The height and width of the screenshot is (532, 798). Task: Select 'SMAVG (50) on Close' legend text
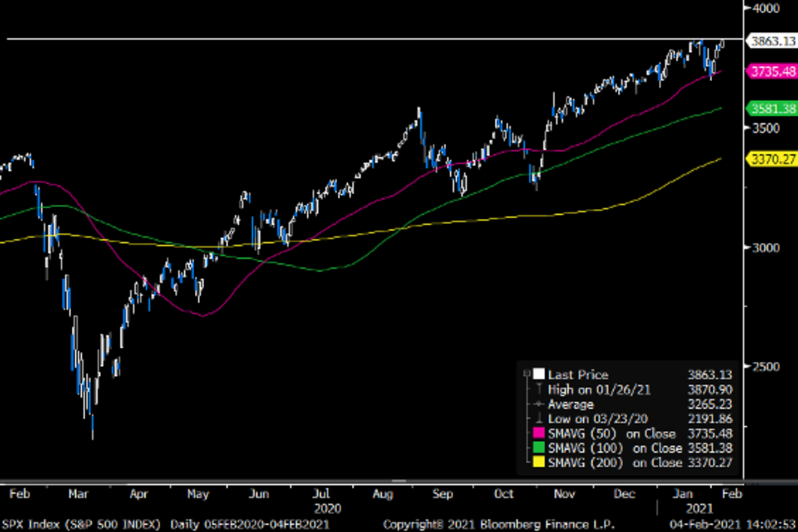point(612,434)
